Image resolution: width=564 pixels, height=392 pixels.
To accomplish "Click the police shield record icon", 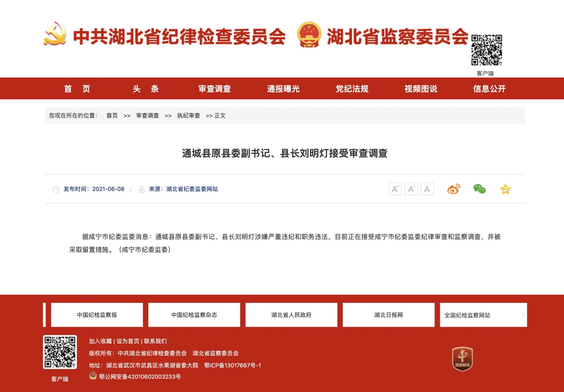I will click(93, 376).
